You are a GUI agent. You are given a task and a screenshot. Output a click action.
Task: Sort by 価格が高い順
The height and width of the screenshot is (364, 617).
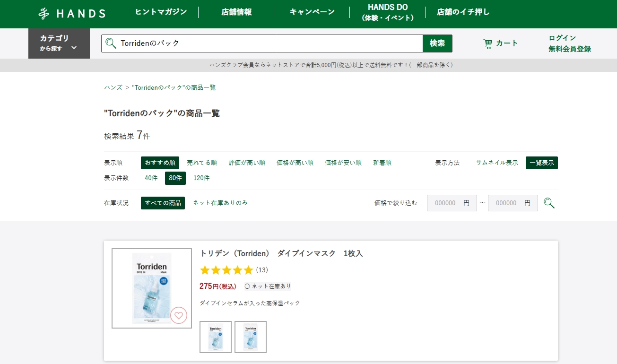295,163
